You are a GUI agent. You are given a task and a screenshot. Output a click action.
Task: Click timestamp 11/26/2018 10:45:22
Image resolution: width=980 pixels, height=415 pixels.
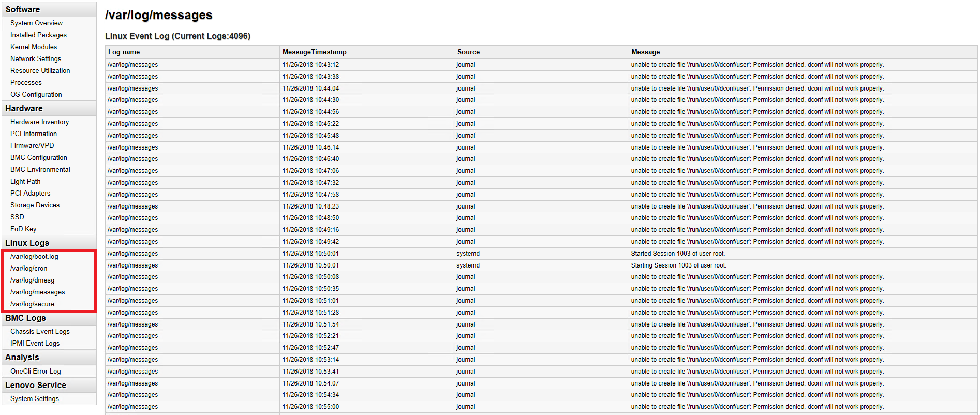pos(310,124)
